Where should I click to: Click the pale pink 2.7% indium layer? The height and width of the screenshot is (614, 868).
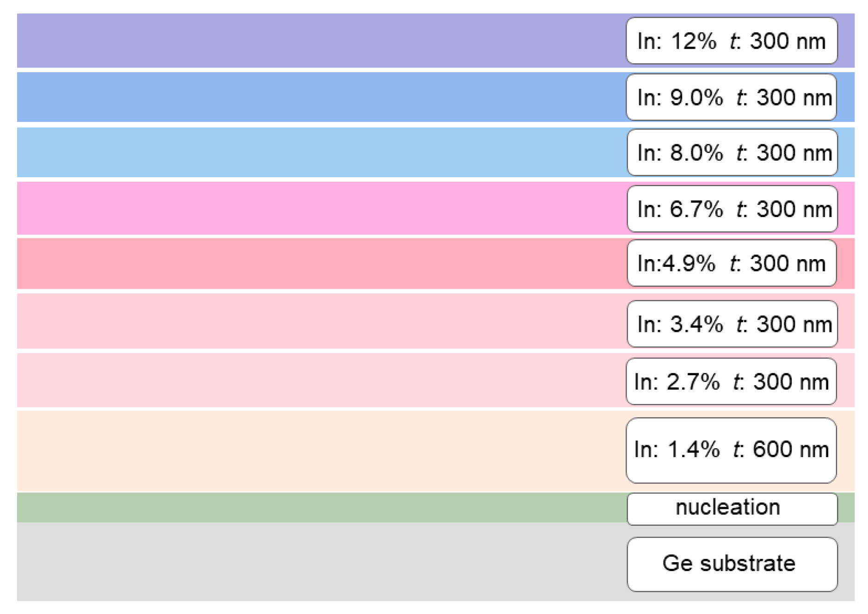click(319, 380)
